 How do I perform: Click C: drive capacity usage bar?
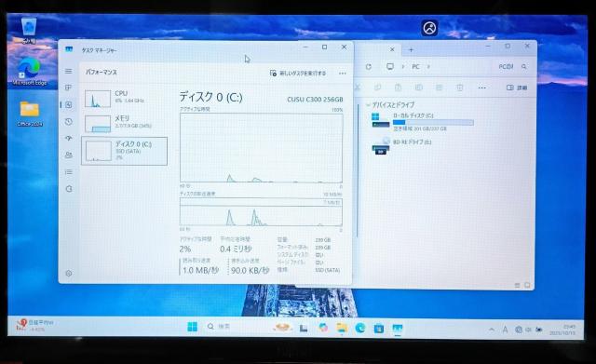point(433,122)
